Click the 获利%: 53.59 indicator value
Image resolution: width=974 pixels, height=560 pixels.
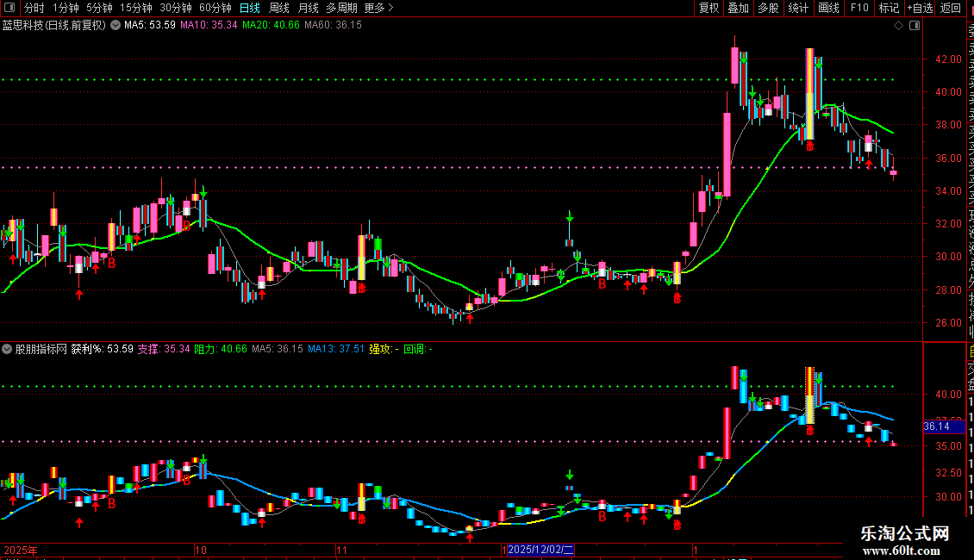click(103, 349)
